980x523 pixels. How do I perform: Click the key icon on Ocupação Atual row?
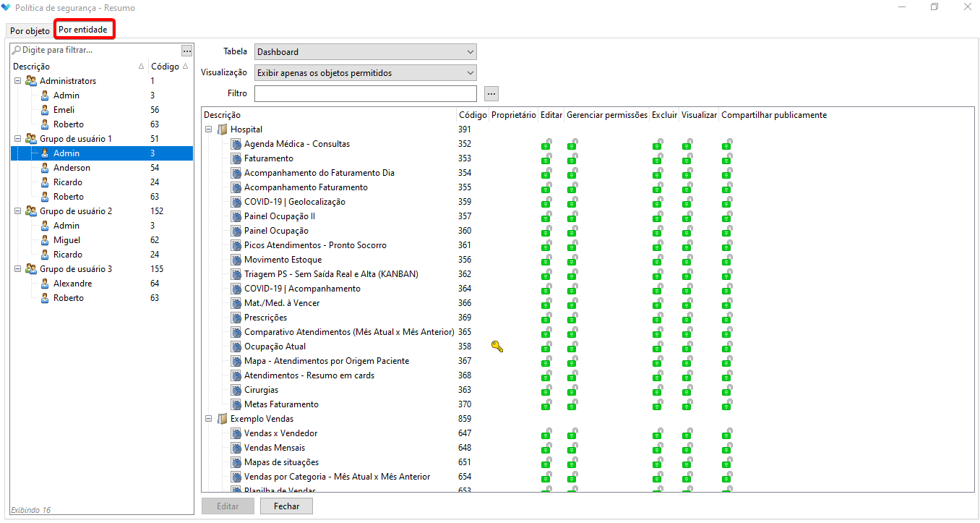point(497,346)
